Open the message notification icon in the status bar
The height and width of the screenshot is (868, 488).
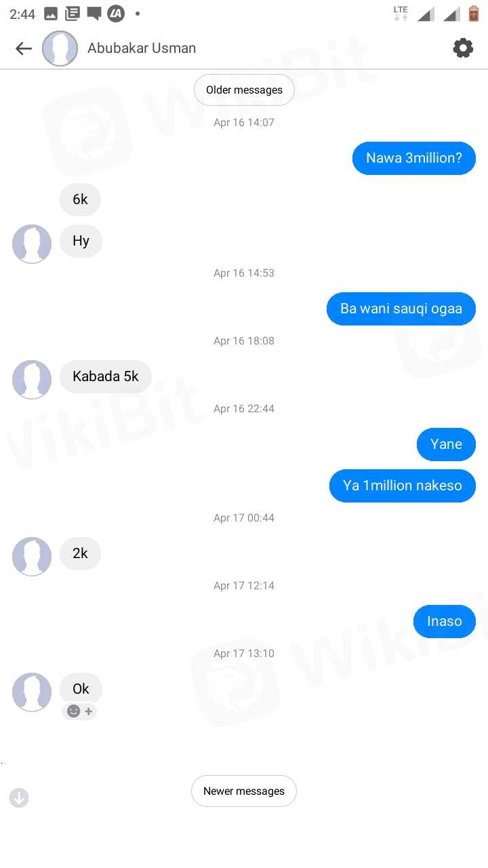pos(94,13)
